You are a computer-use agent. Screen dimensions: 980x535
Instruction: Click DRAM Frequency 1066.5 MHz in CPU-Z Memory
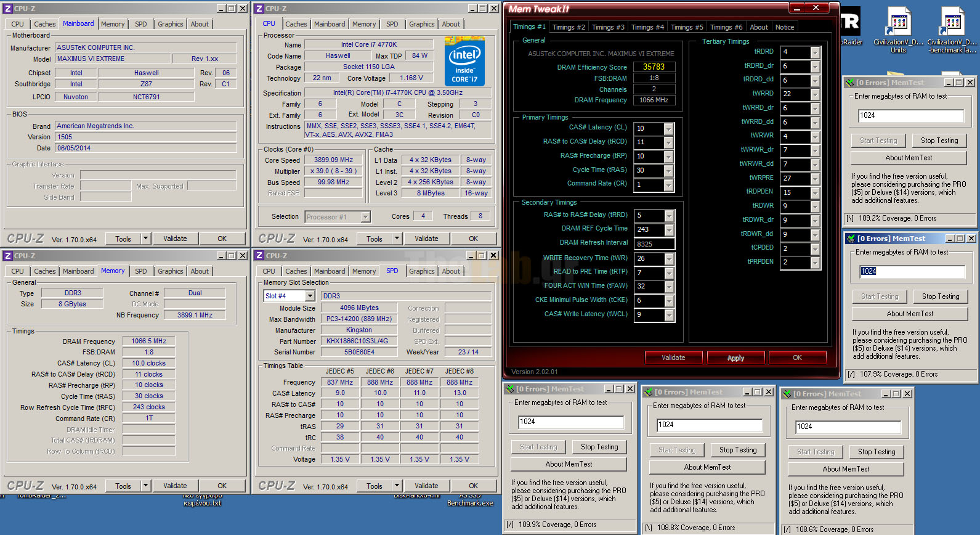pos(148,341)
